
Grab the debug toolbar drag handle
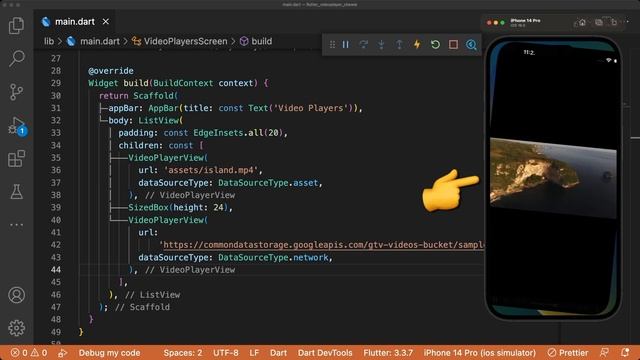coord(332,44)
